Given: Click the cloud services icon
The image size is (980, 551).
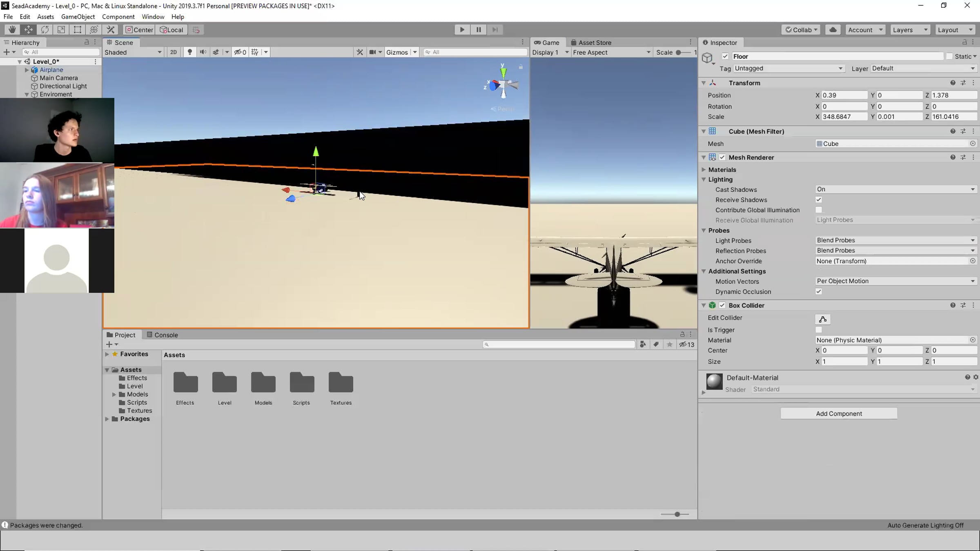Looking at the screenshot, I should (833, 29).
